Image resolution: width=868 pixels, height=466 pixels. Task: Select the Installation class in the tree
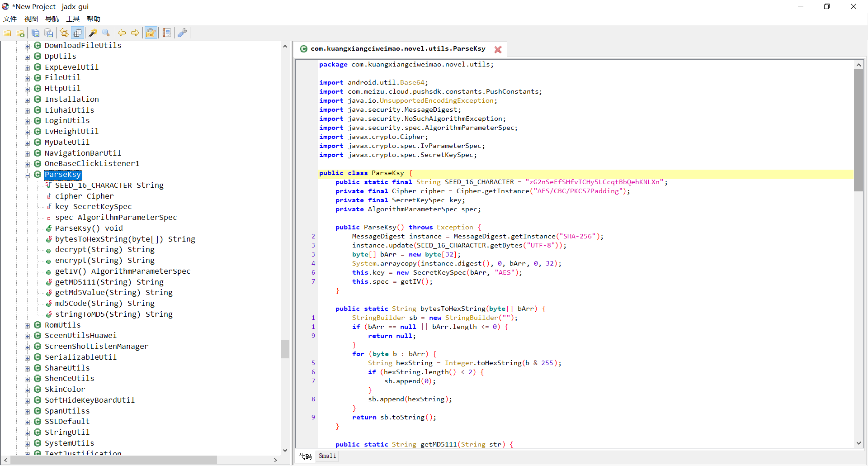click(x=72, y=99)
